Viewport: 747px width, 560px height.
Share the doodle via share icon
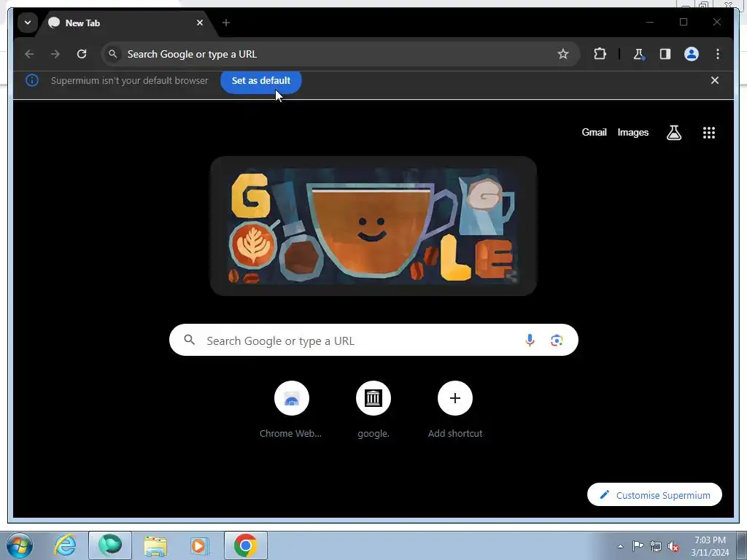pos(511,276)
